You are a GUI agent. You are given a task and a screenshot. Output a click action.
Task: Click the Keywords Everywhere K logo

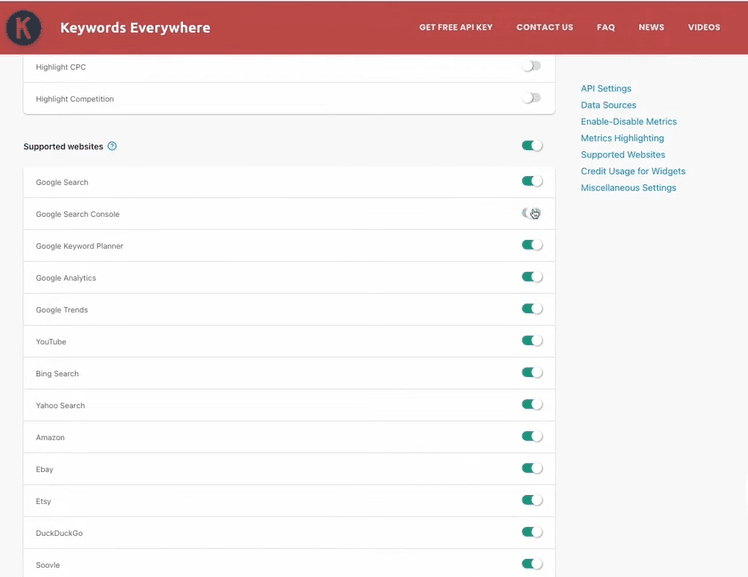click(x=23, y=28)
